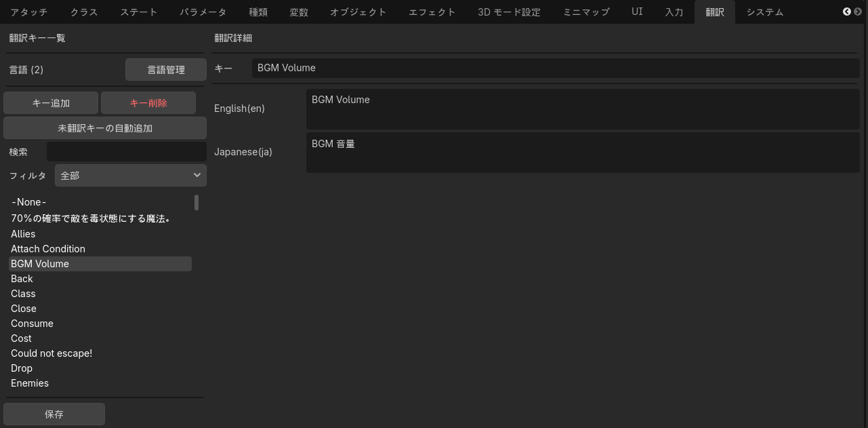Viewport: 868px width, 428px height.
Task: Open the 入力 tab
Action: pos(674,12)
